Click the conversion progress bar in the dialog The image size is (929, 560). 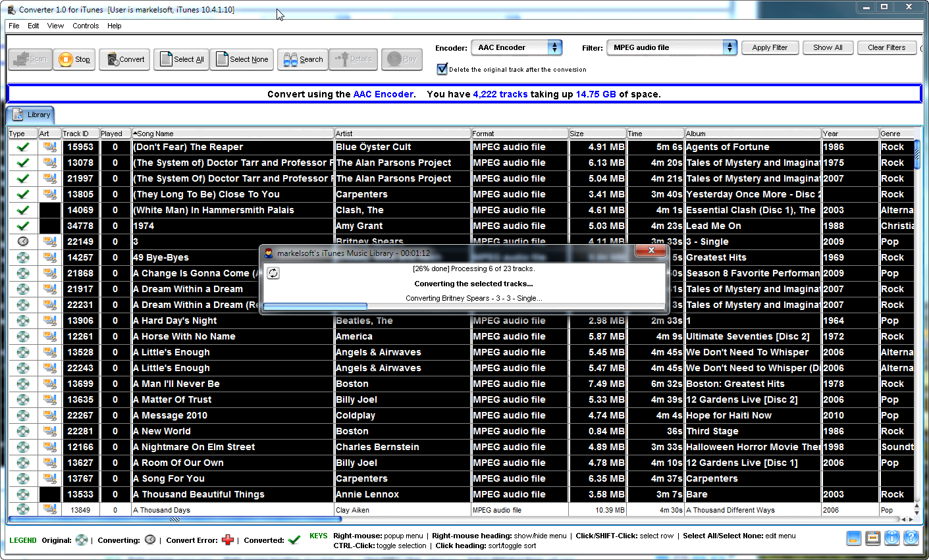coord(464,307)
